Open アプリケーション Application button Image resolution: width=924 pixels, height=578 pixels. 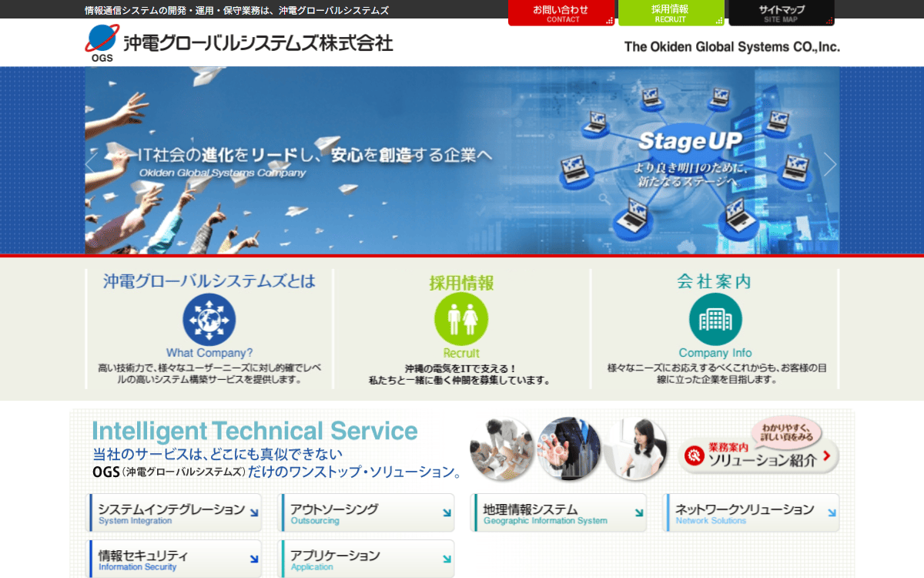(x=367, y=559)
